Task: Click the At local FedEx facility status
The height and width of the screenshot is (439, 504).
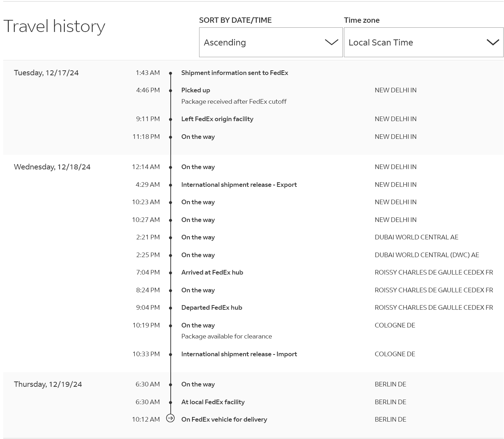Action: click(x=213, y=402)
